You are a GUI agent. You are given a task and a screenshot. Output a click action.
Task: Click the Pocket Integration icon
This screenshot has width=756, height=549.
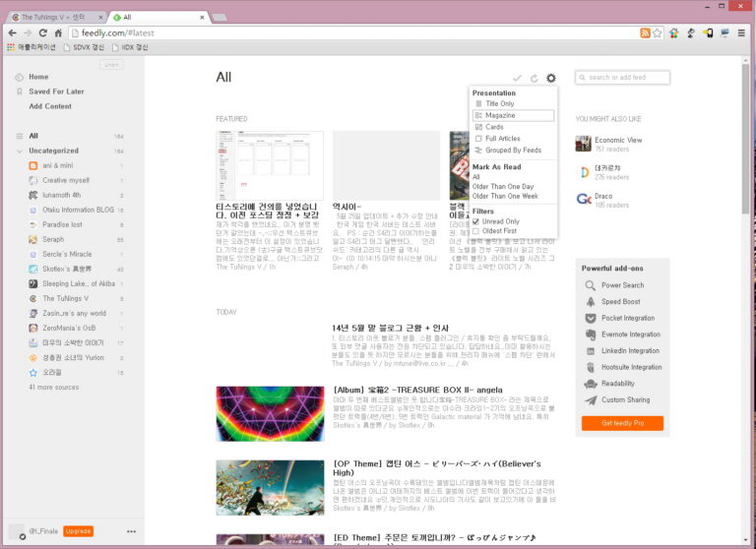tap(591, 318)
